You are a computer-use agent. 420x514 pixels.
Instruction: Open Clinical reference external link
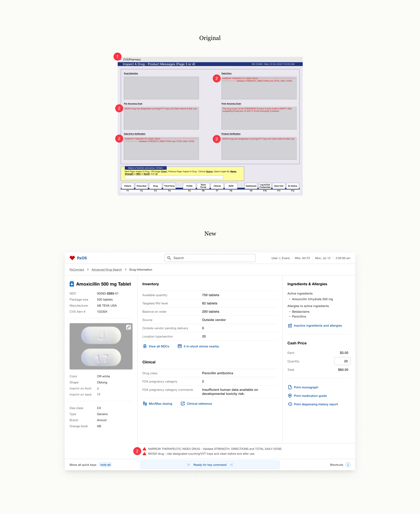point(199,404)
